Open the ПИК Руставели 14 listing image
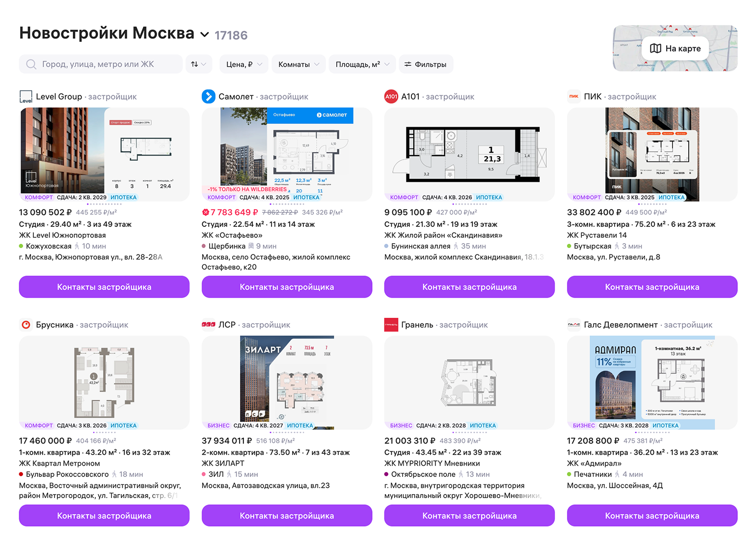The height and width of the screenshot is (556, 756). click(x=652, y=154)
